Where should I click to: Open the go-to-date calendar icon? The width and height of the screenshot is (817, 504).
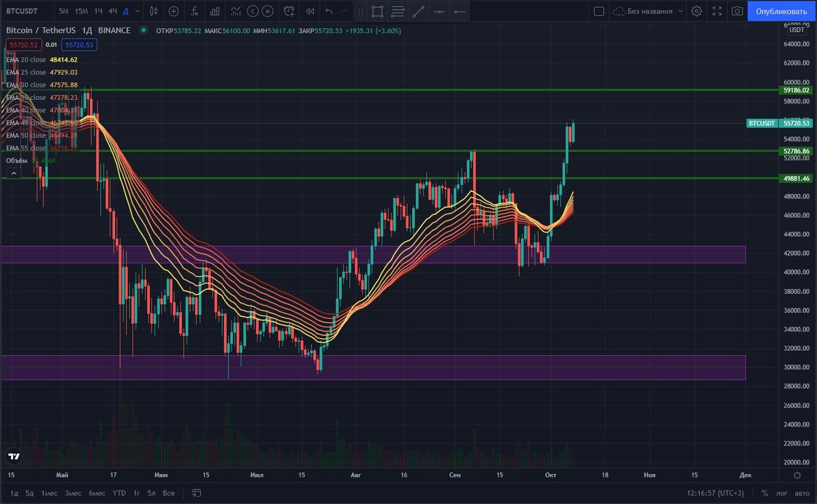197,492
